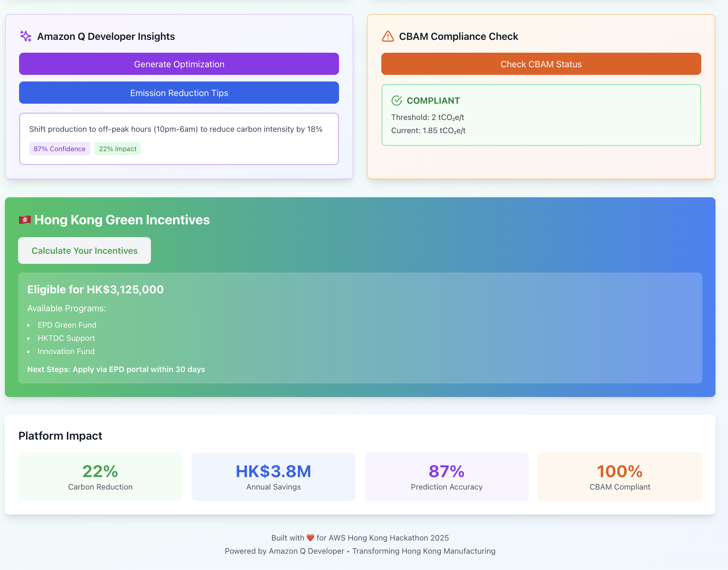This screenshot has height=570, width=728.
Task: Click the 22% Carbon Reduction stat card
Action: click(100, 476)
